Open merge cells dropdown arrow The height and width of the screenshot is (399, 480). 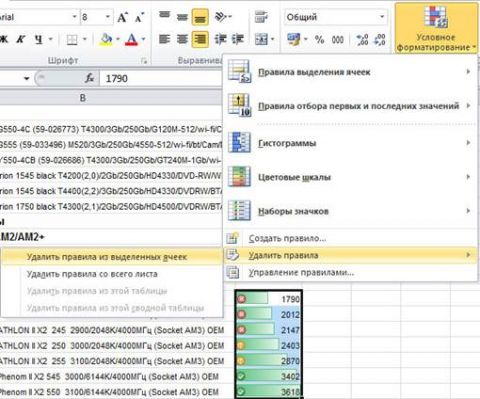[273, 39]
